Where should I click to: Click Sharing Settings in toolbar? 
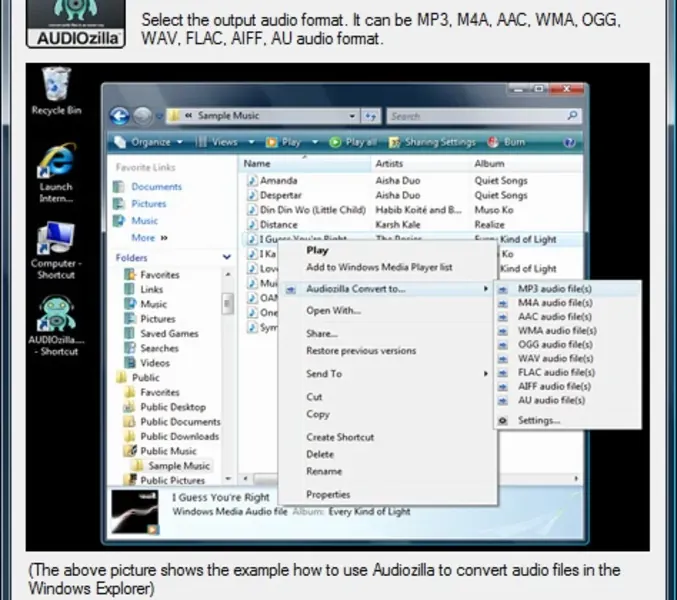[x=432, y=142]
